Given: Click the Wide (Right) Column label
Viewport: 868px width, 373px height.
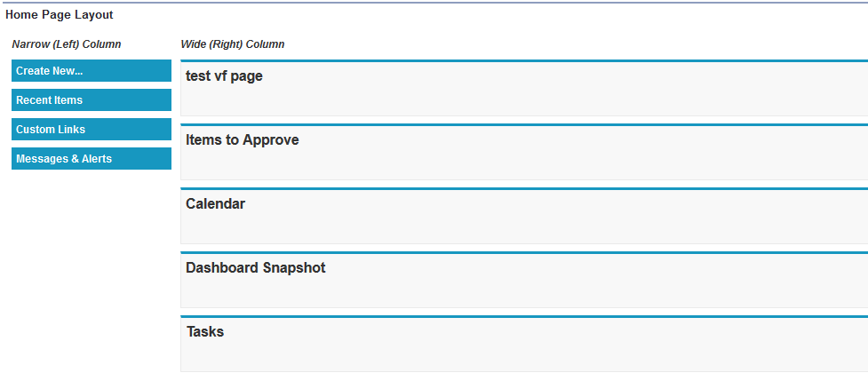Looking at the screenshot, I should [x=233, y=44].
